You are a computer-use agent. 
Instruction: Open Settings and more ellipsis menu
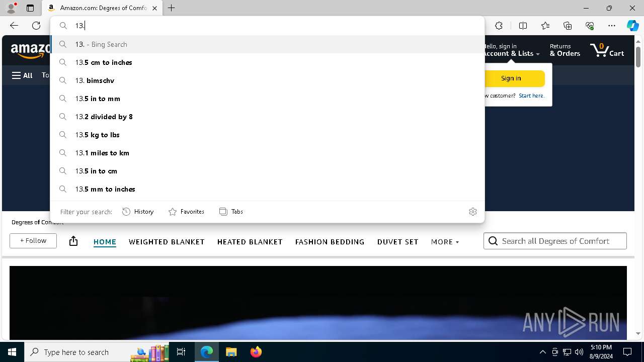pos(612,26)
